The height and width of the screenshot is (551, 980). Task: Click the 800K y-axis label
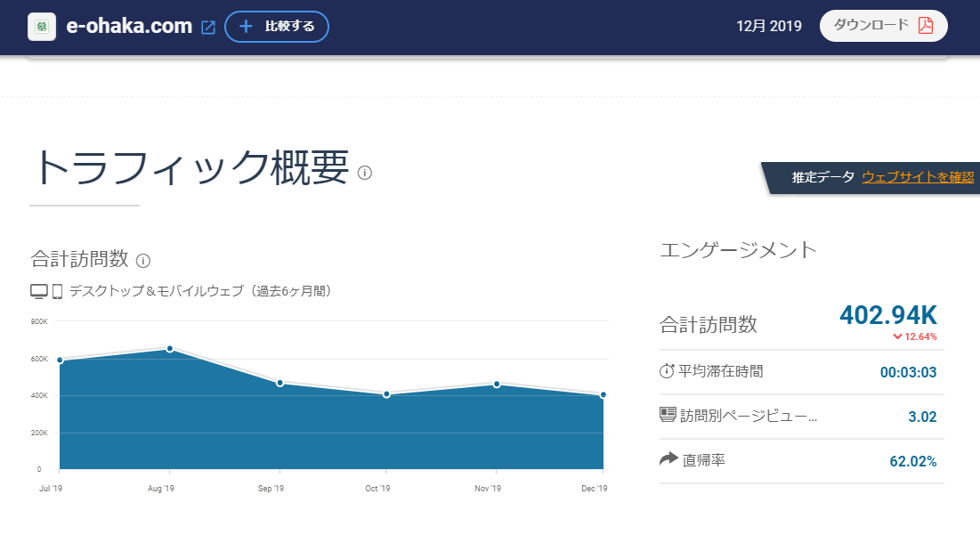[x=39, y=321]
